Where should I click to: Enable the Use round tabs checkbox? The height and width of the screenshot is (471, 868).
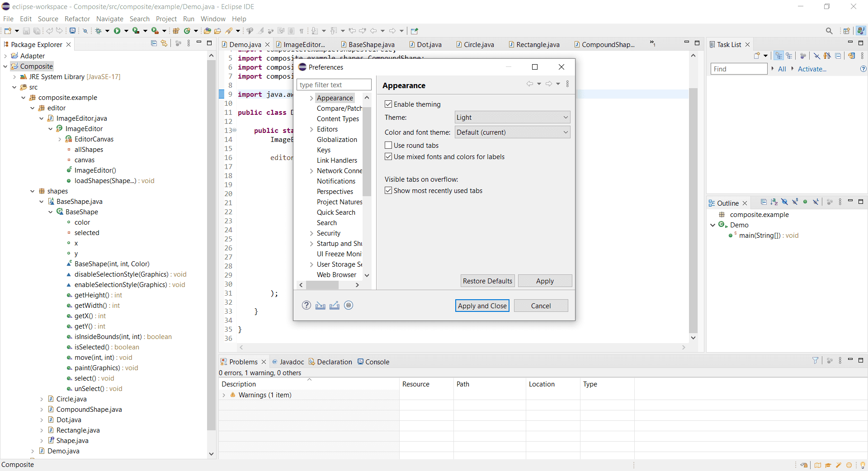pyautogui.click(x=388, y=145)
